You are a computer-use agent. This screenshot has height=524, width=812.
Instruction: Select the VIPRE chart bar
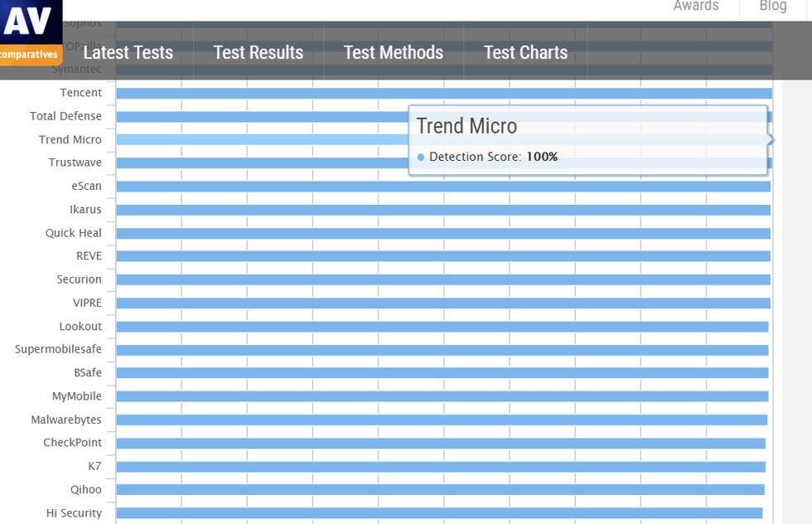[443, 303]
